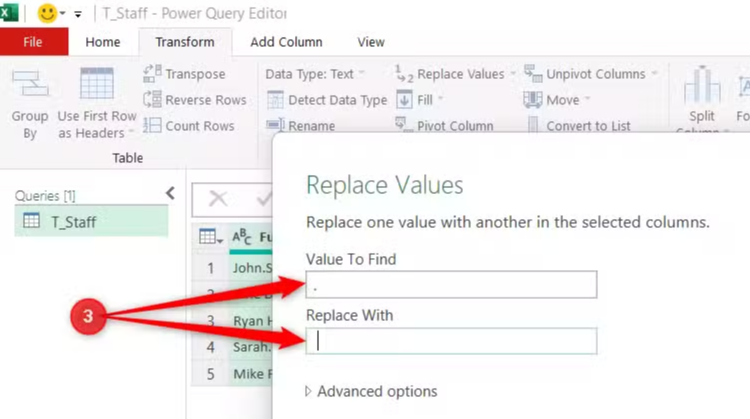Image resolution: width=750 pixels, height=419 pixels.
Task: Click the Move column icon
Action: click(x=533, y=99)
